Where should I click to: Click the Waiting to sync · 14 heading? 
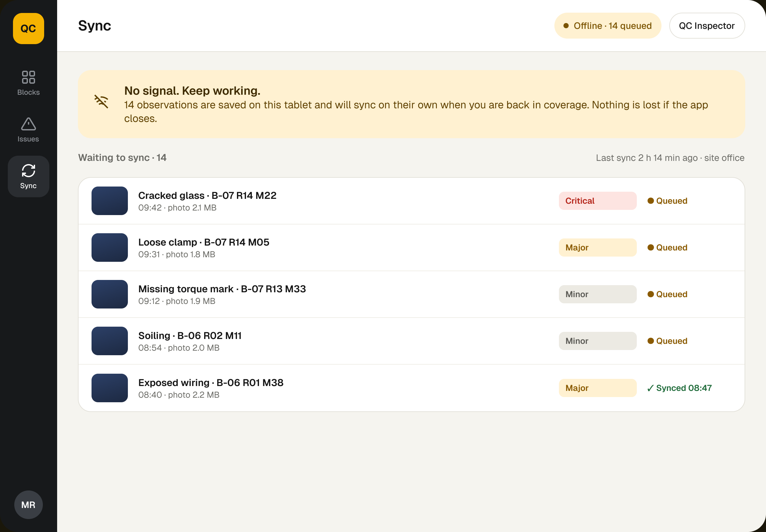coord(122,157)
